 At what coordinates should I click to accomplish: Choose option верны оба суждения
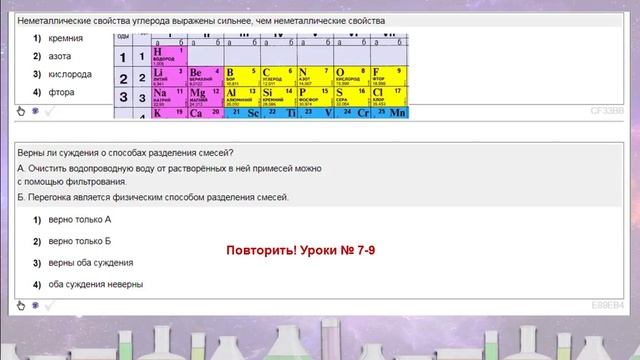pos(83,263)
